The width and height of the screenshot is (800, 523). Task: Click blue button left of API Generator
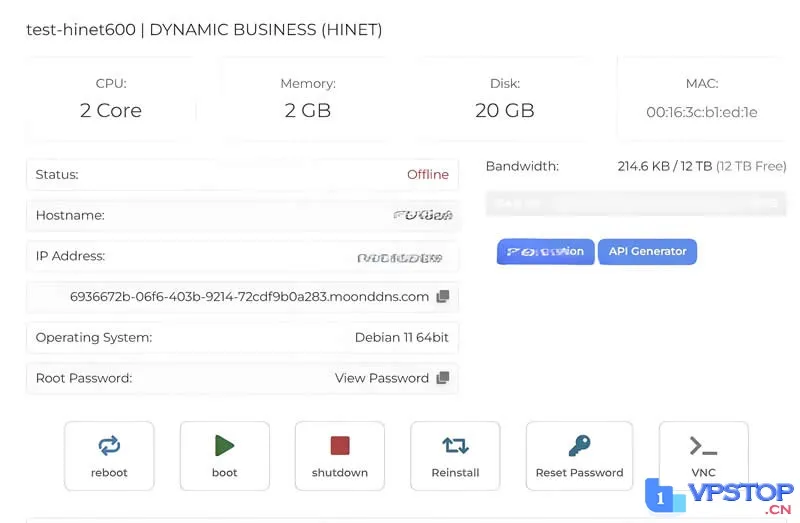[x=545, y=252]
